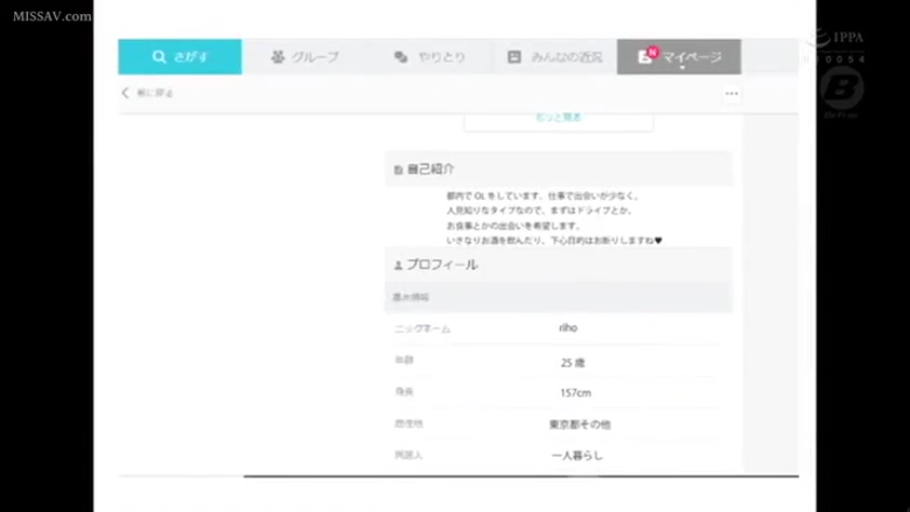Click the people icon beside グループ
The width and height of the screenshot is (910, 512).
tap(278, 57)
